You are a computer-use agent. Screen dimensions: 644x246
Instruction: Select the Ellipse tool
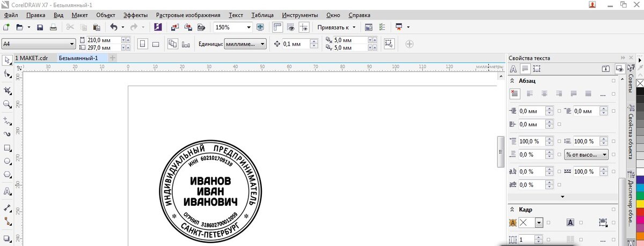(x=7, y=161)
